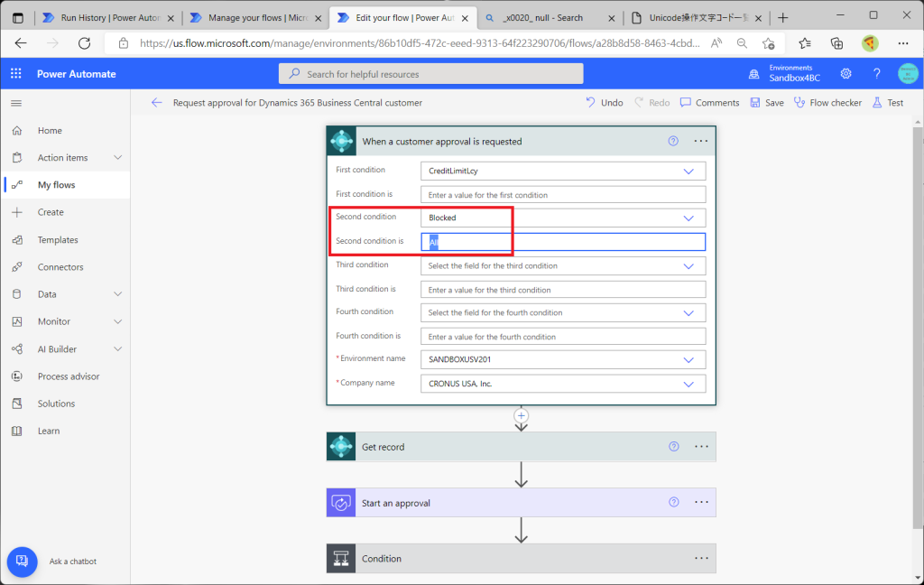Switch to the _x0020_ null Search tab
The image size is (924, 585).
550,18
